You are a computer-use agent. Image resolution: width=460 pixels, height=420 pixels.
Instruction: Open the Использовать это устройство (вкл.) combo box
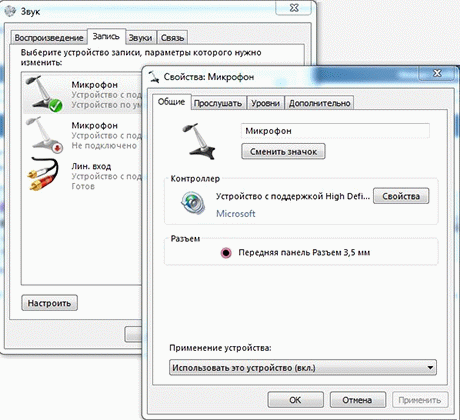[x=303, y=368]
